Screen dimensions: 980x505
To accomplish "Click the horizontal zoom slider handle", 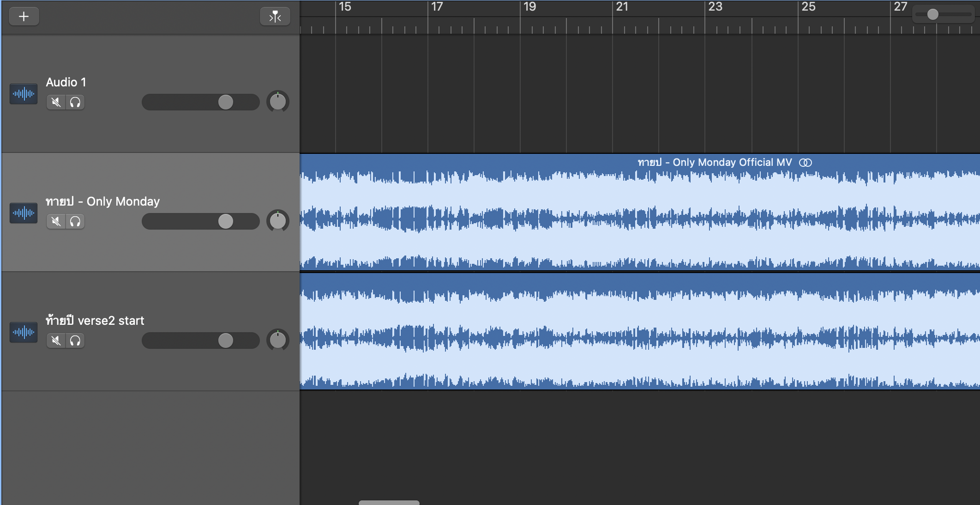I will coord(933,14).
